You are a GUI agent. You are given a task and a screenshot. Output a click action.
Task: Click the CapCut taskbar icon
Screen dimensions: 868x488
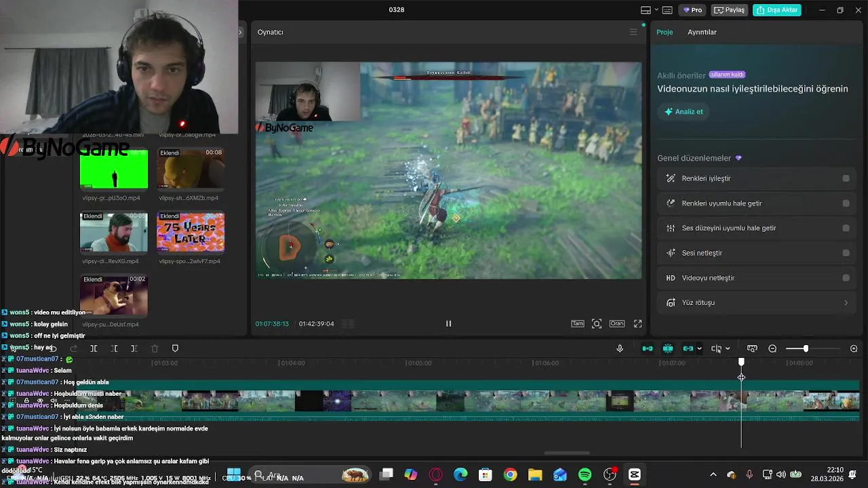pos(635,474)
